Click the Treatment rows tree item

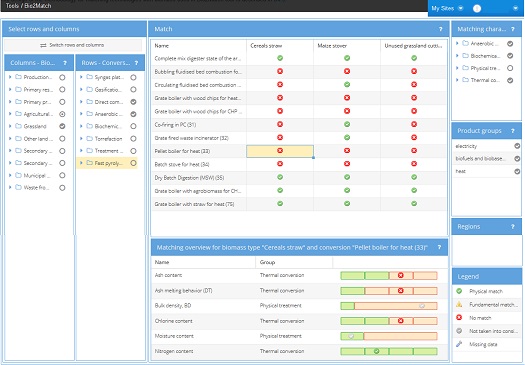(x=108, y=151)
